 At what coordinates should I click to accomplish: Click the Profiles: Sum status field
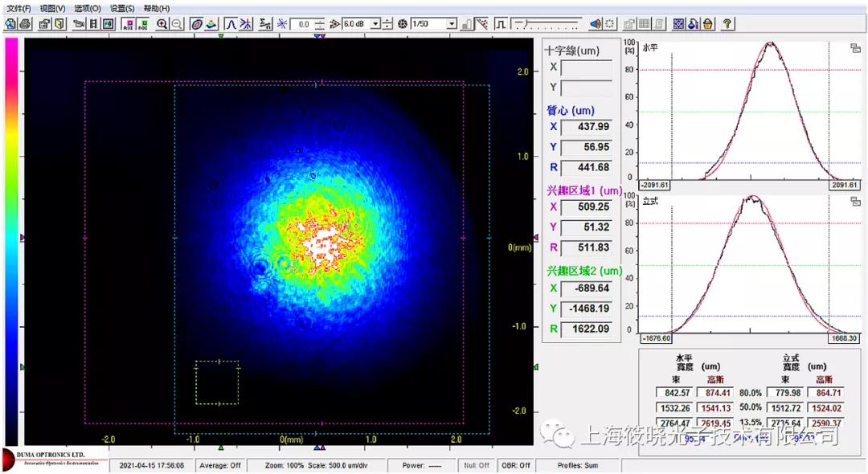(578, 465)
